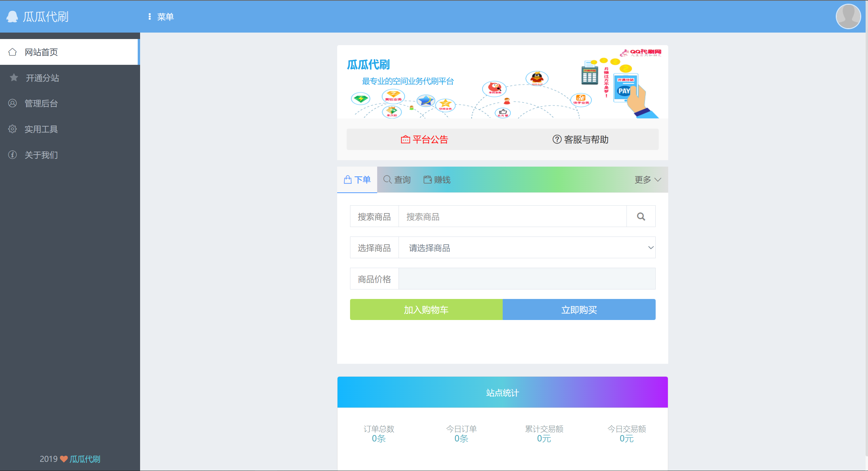The height and width of the screenshot is (471, 868).
Task: Click the star icon for 开通分站
Action: coord(14,78)
